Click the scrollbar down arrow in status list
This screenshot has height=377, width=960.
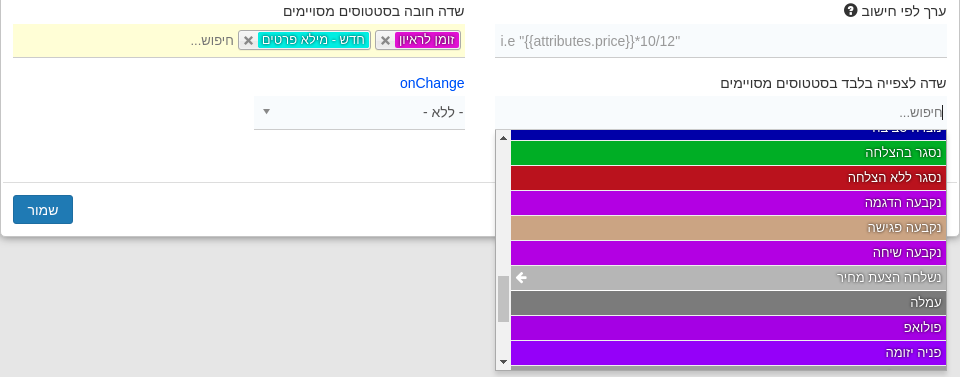pos(503,362)
